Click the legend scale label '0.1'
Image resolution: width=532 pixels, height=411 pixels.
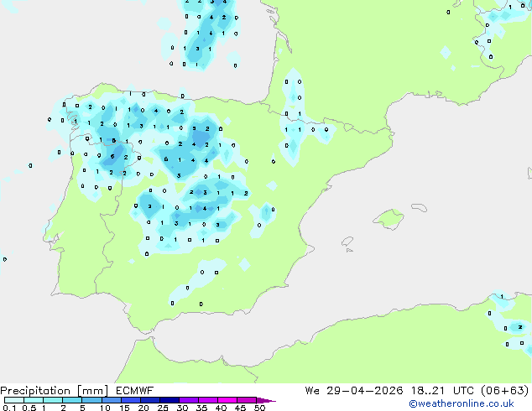(9, 408)
